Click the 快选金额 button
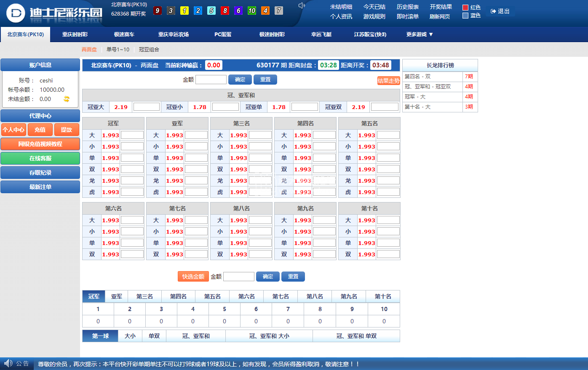This screenshot has width=588, height=370. (193, 277)
